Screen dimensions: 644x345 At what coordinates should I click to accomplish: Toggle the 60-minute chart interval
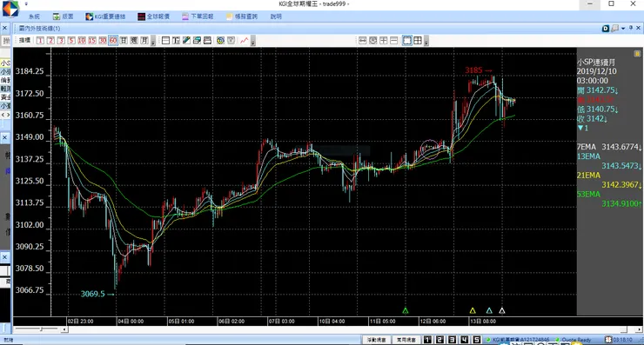click(113, 41)
